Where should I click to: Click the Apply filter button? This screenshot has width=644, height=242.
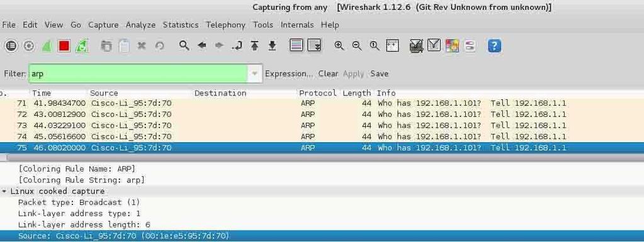pyautogui.click(x=353, y=74)
